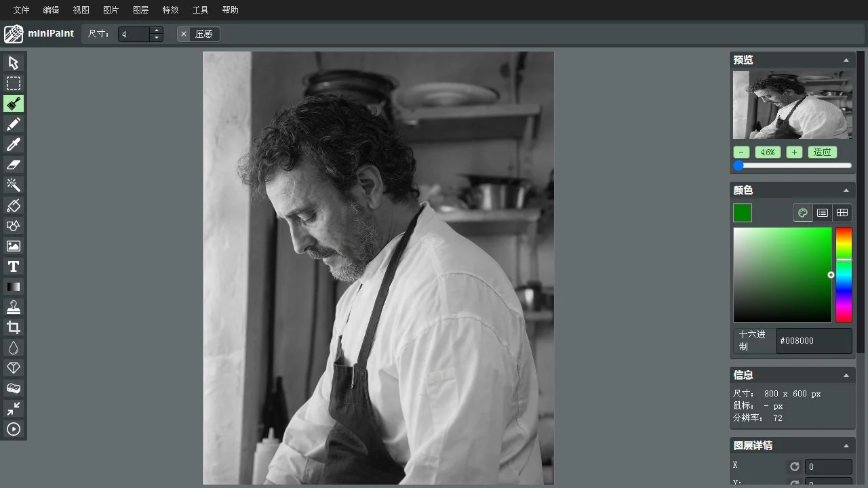Select the Fill bucket tool
This screenshot has height=488, width=868.
pyautogui.click(x=14, y=205)
